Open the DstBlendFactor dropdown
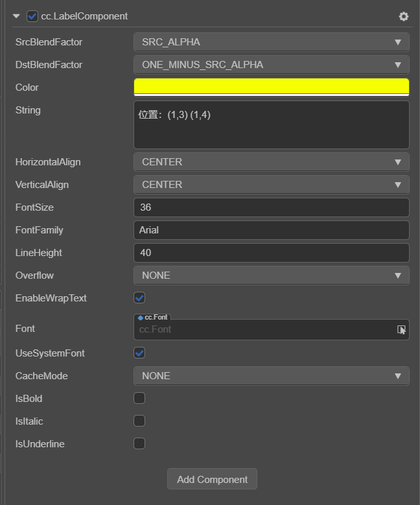 click(271, 65)
